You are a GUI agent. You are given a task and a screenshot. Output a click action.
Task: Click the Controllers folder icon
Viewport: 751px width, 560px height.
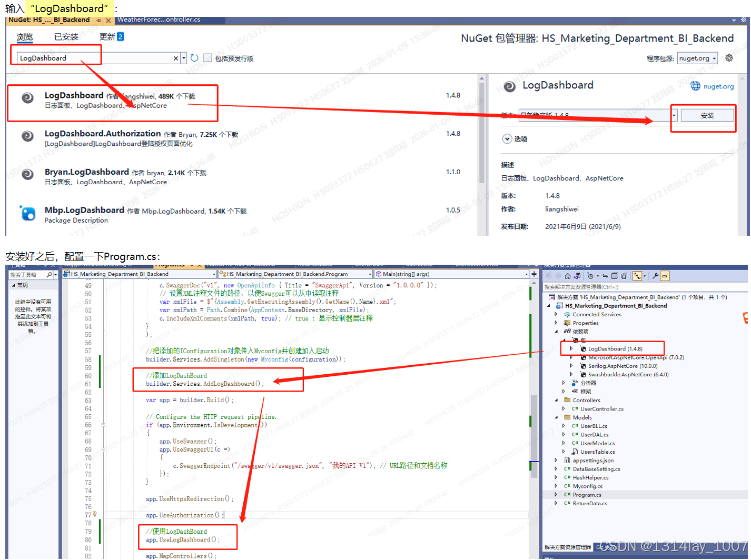567,400
